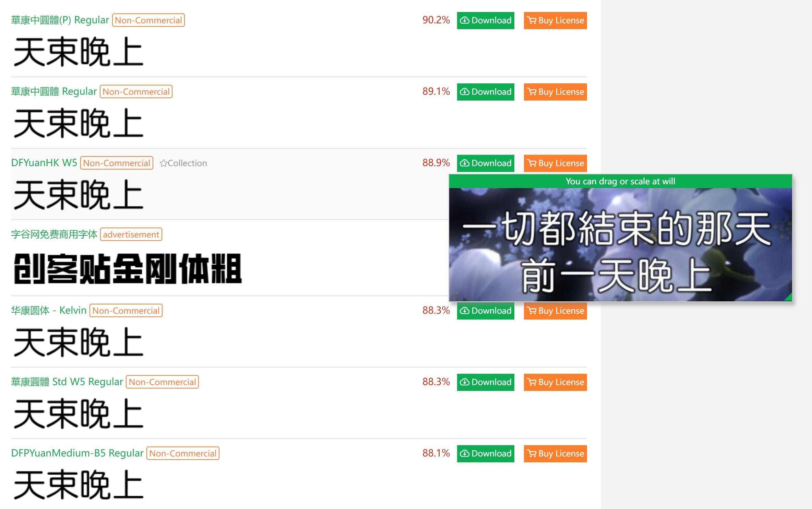Click the 89.1% match score
The image size is (812, 509).
click(x=436, y=91)
